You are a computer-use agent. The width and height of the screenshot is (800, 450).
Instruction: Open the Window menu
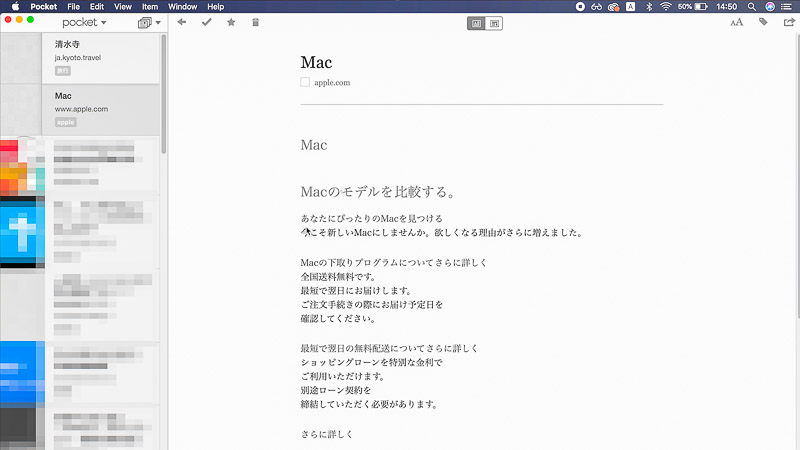tap(182, 7)
